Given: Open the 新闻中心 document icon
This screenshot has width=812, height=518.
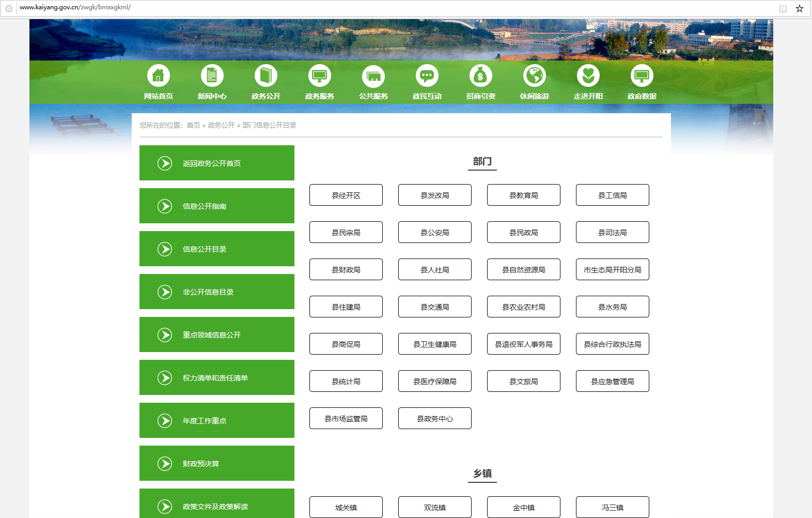Looking at the screenshot, I should point(212,76).
